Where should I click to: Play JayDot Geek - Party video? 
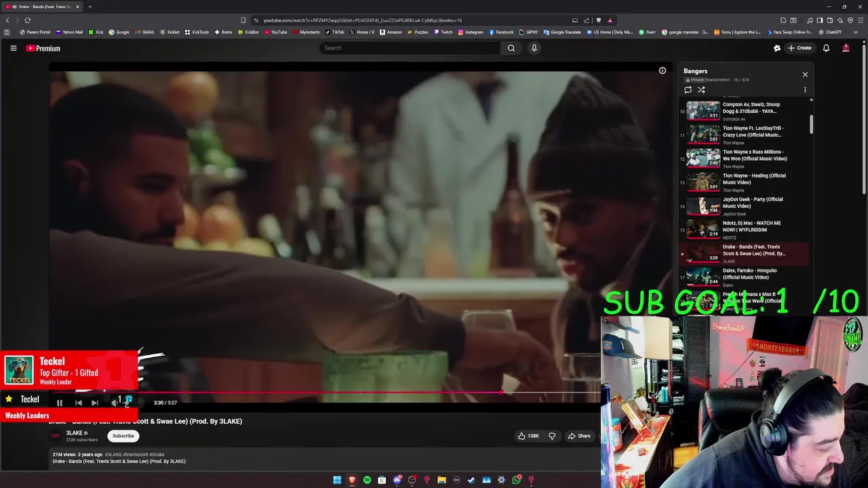(x=745, y=205)
